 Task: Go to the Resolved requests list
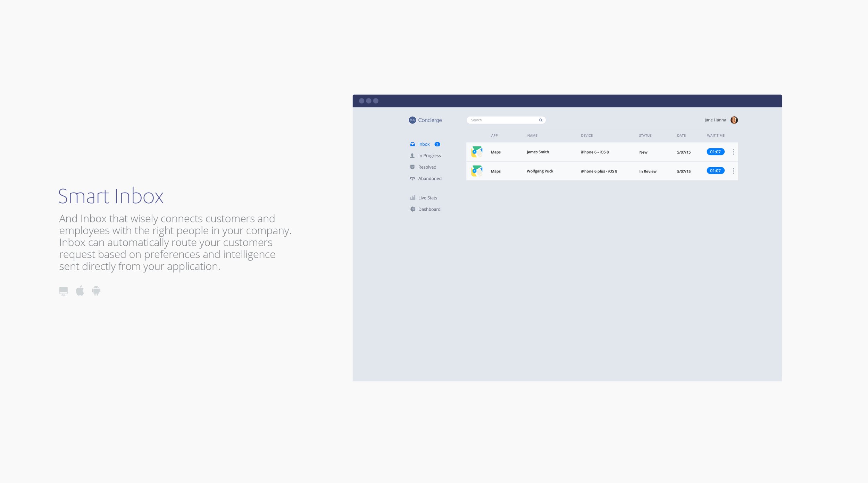427,167
